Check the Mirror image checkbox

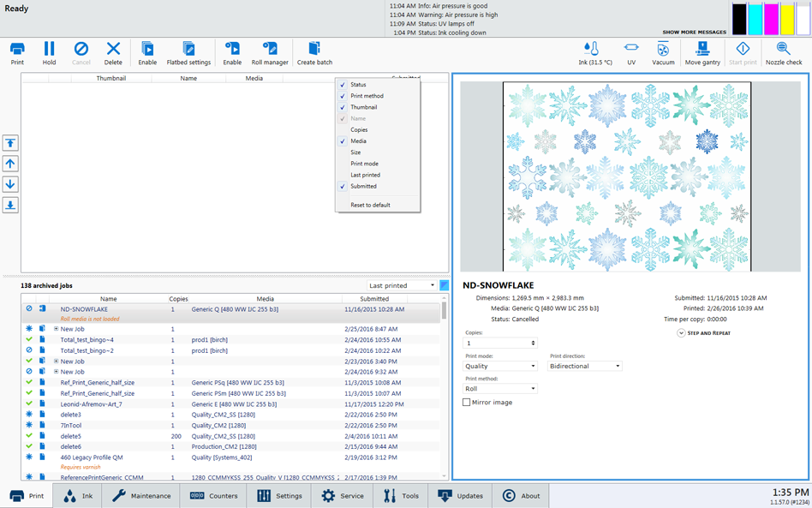[467, 402]
